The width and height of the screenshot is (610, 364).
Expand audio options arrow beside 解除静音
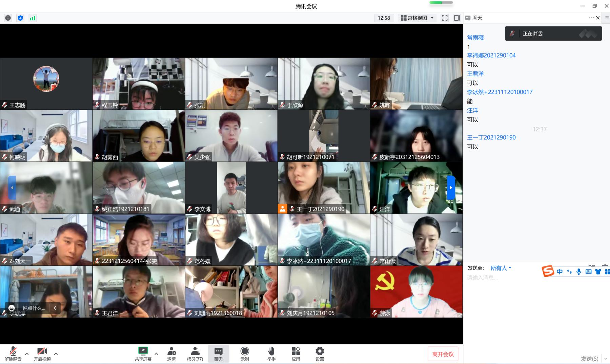tap(27, 354)
